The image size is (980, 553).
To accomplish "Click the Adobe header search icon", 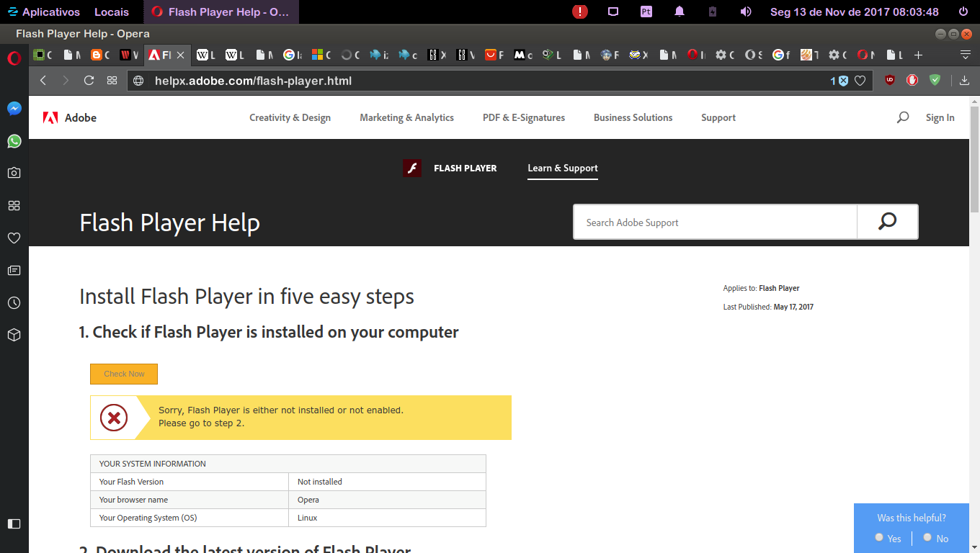I will [903, 117].
